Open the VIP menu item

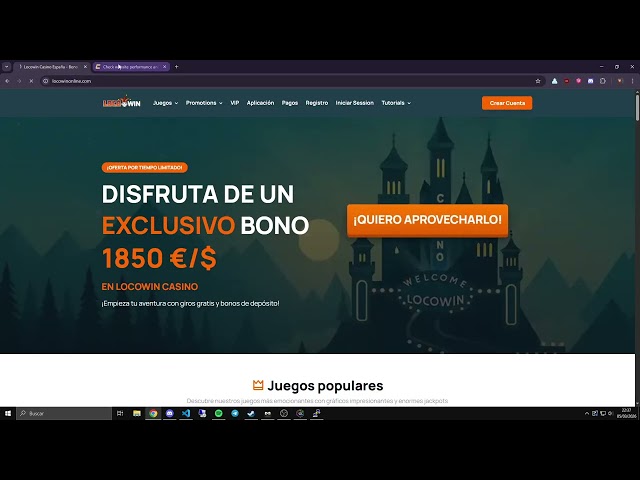point(235,103)
